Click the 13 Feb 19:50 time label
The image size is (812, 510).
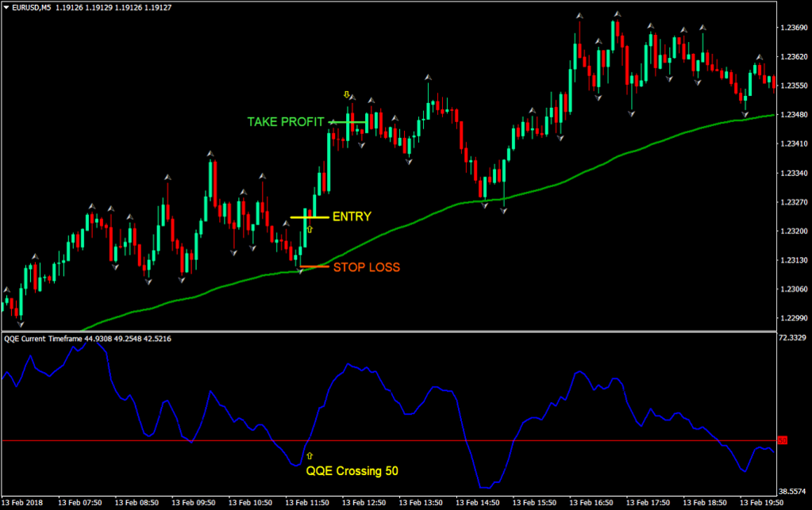click(x=762, y=503)
